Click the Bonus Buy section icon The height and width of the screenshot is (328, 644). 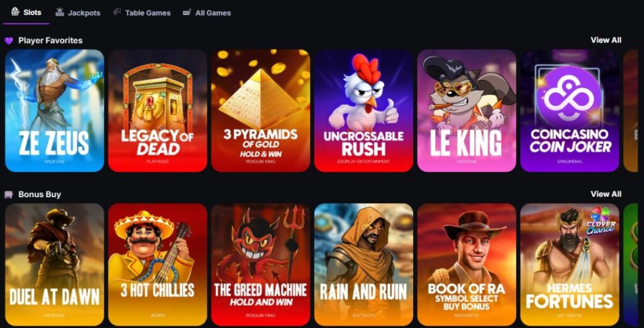[9, 195]
